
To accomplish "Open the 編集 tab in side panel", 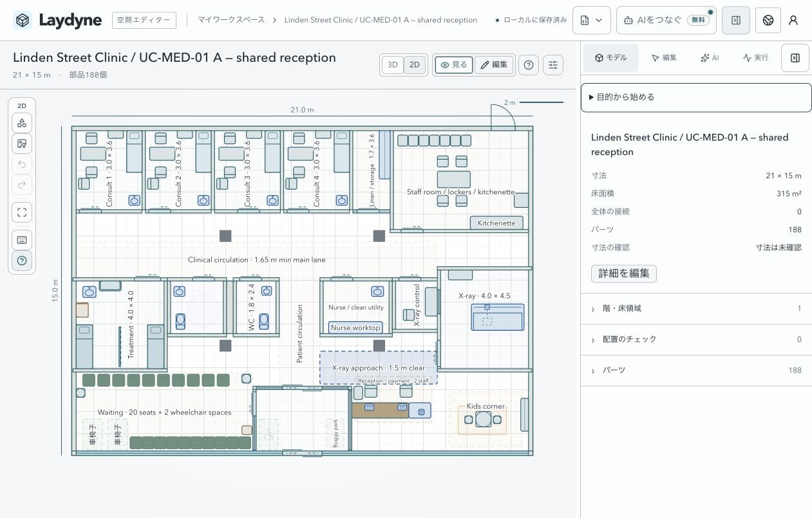I will (x=664, y=58).
